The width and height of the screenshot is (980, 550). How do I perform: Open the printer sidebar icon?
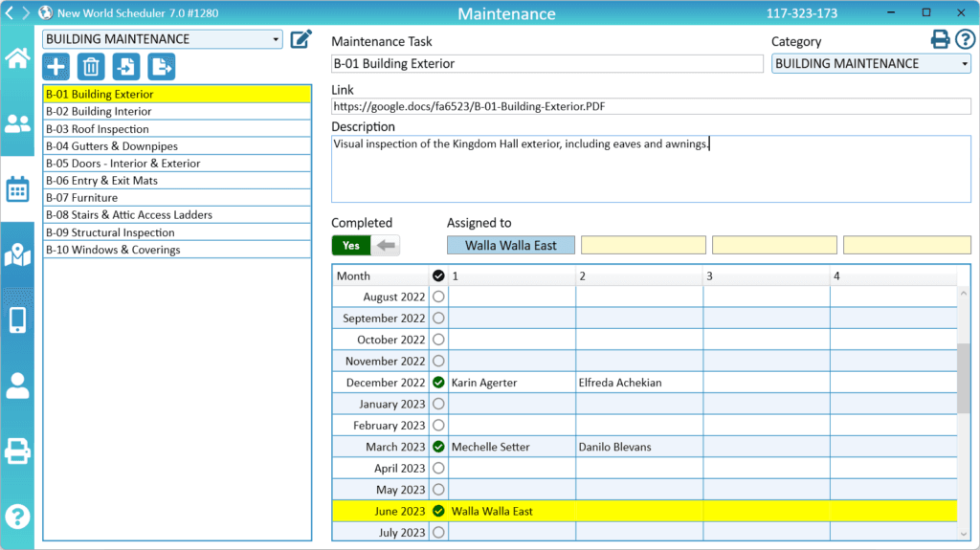click(x=17, y=451)
